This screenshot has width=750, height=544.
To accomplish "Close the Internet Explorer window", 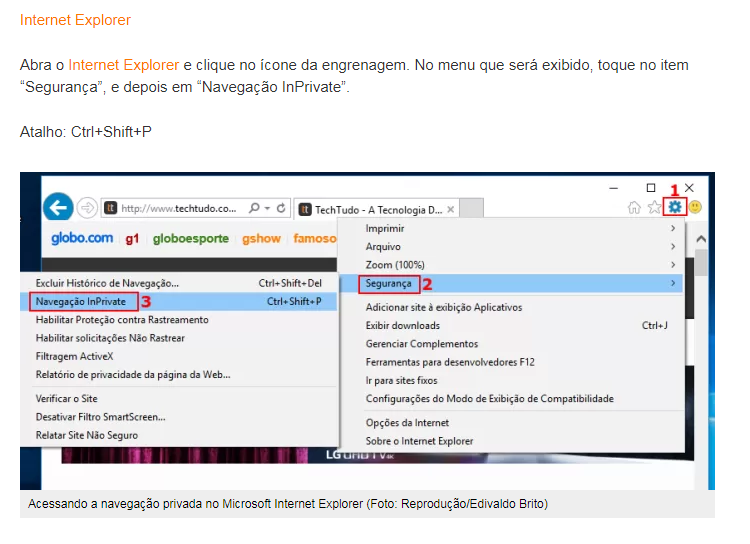I will coord(689,188).
